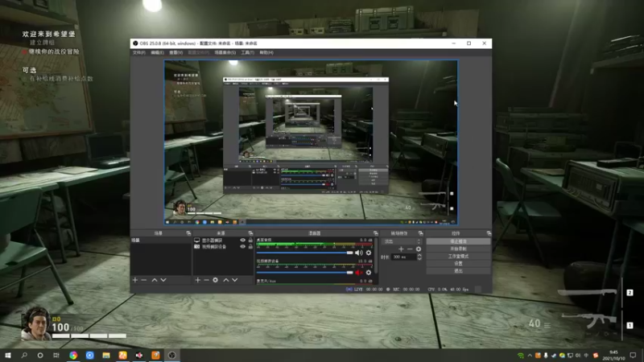644x362 pixels.
Task: Click the taskbar clock and date
Action: [x=613, y=355]
